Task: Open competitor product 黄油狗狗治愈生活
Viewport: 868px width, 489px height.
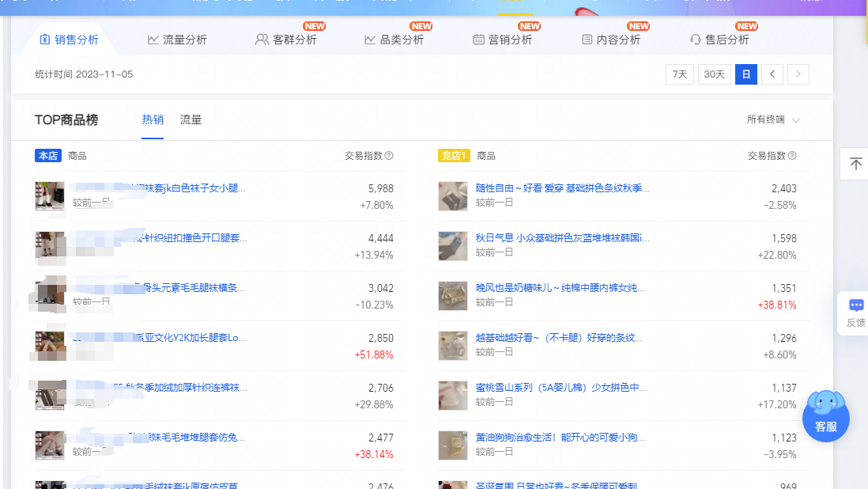Action: click(560, 438)
